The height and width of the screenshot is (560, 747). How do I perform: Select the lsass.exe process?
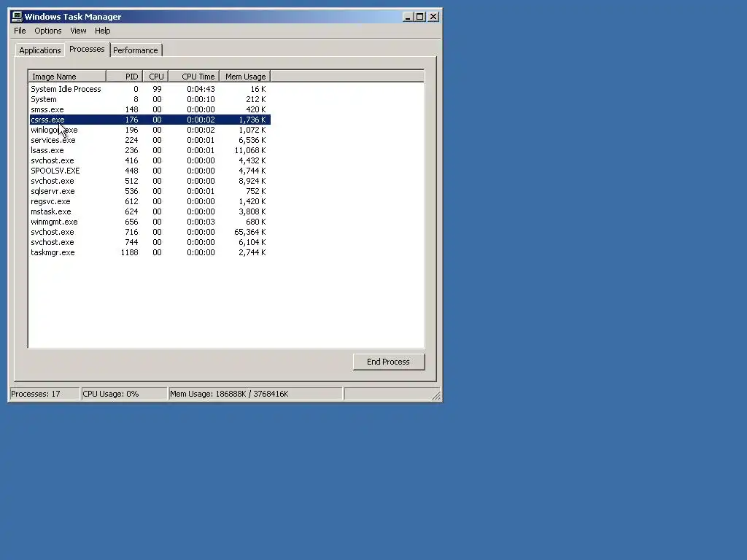(150, 150)
